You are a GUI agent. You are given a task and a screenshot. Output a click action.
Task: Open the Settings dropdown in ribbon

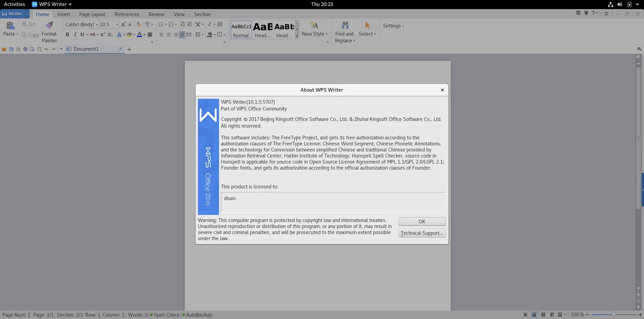pyautogui.click(x=393, y=26)
